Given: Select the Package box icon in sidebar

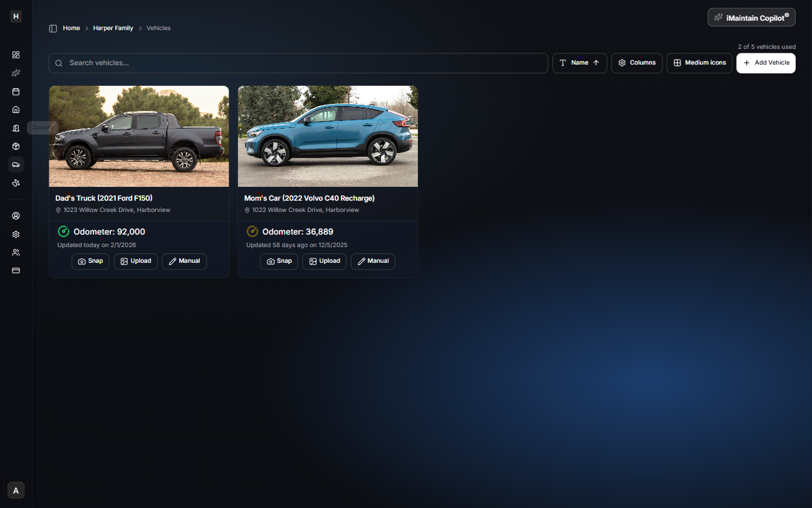Looking at the screenshot, I should pos(16,146).
